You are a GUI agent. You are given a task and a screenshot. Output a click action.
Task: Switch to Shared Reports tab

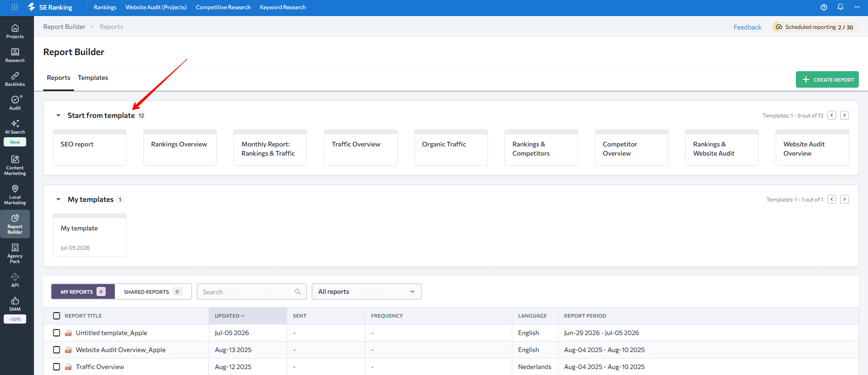pos(153,291)
